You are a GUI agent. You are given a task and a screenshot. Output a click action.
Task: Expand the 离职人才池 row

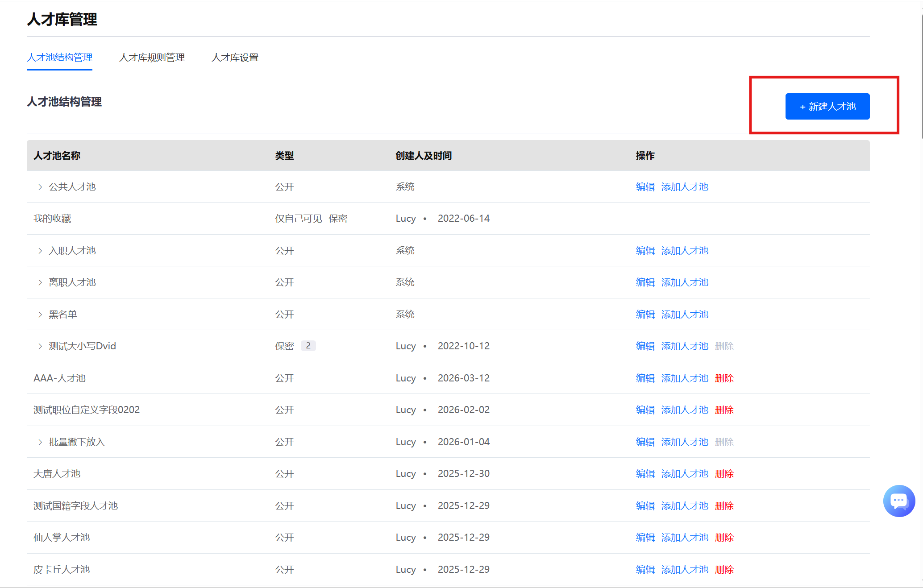(40, 282)
